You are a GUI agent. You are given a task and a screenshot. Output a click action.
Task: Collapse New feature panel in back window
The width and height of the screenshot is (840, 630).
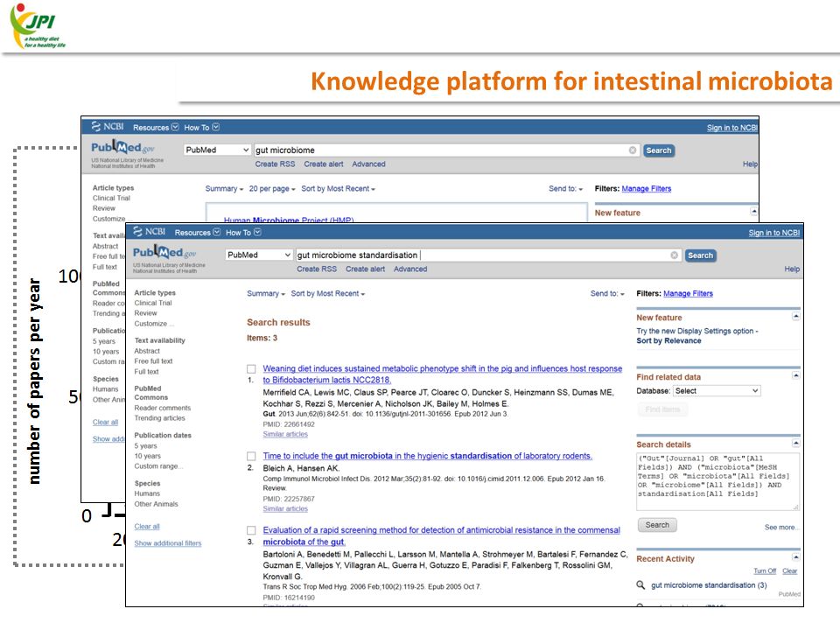click(x=753, y=212)
